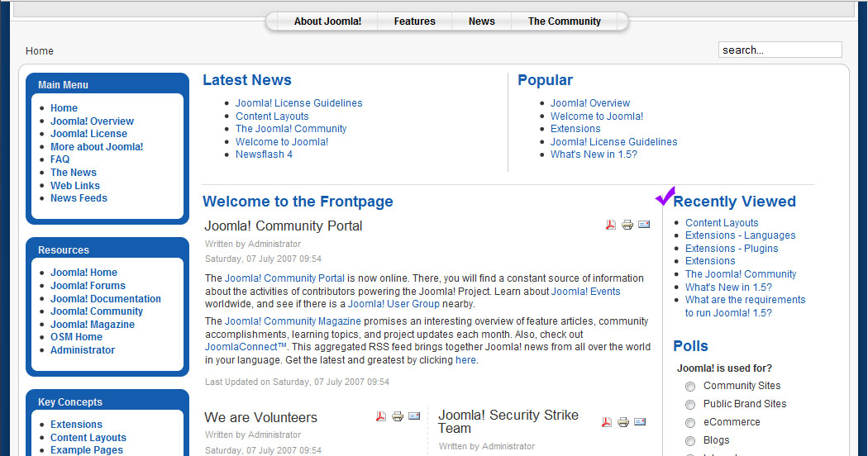
Task: Open PDF icon for We are Volunteers
Action: click(x=381, y=416)
